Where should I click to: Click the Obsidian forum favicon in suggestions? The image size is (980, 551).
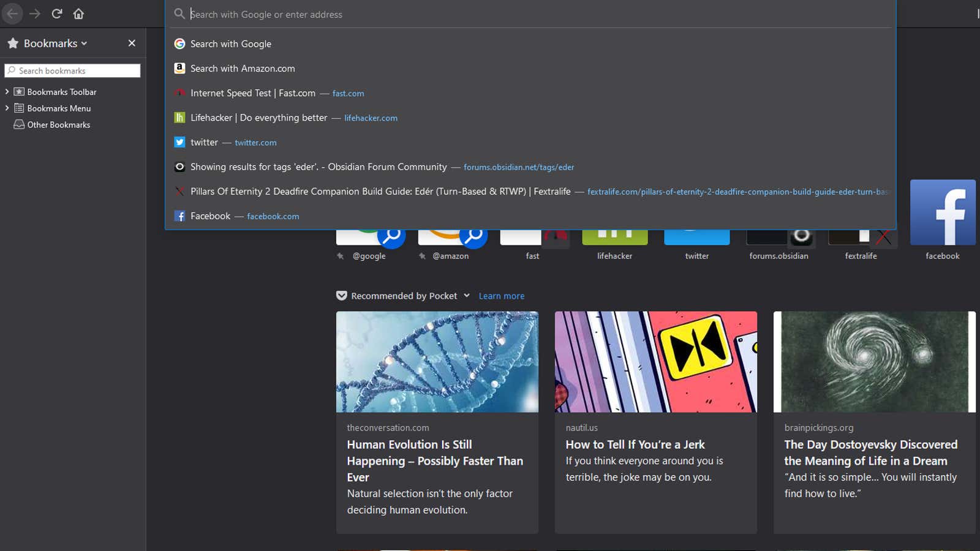coord(179,167)
